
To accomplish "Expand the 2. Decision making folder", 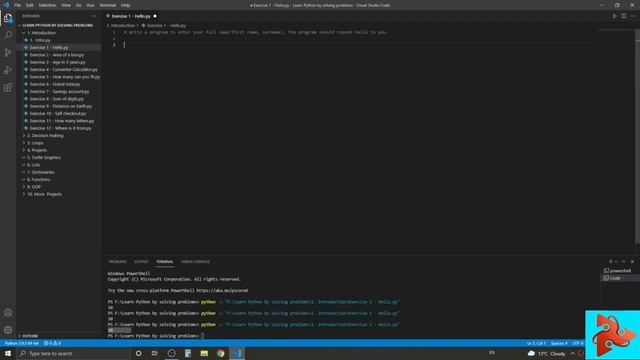I will pos(45,136).
